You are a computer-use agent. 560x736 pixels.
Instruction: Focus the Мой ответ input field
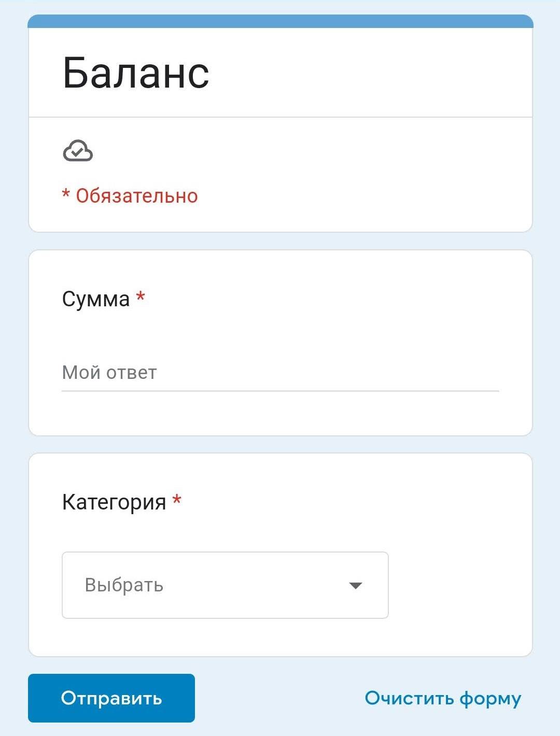280,373
